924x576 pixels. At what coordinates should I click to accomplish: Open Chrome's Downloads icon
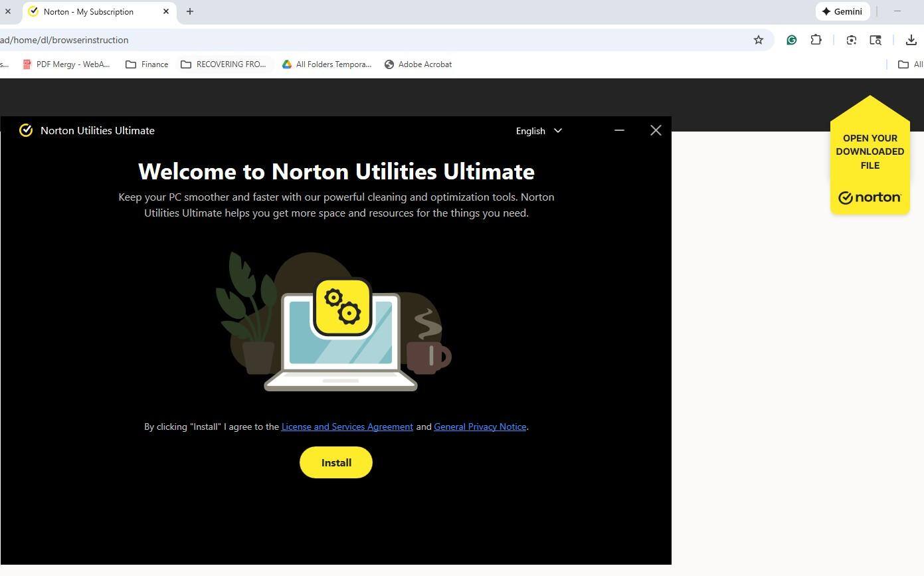911,40
